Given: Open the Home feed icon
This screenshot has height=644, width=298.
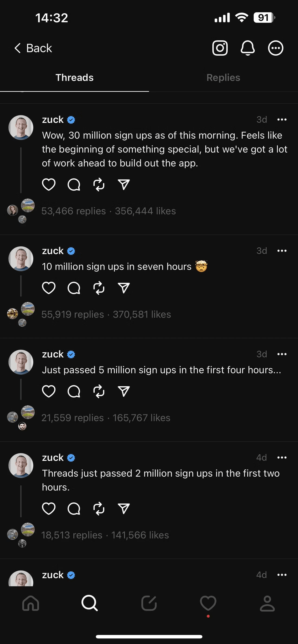Looking at the screenshot, I should (x=31, y=603).
